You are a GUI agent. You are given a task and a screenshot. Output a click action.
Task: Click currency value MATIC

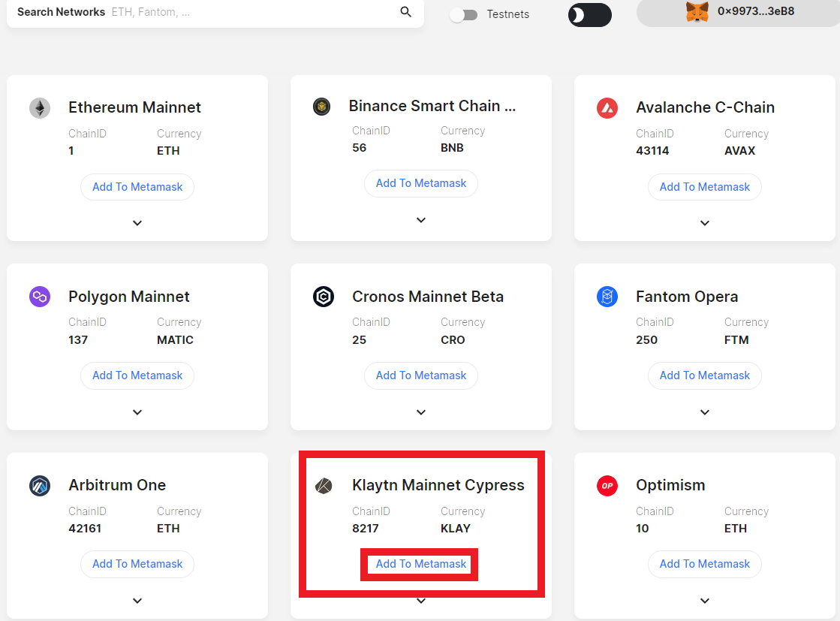(175, 340)
